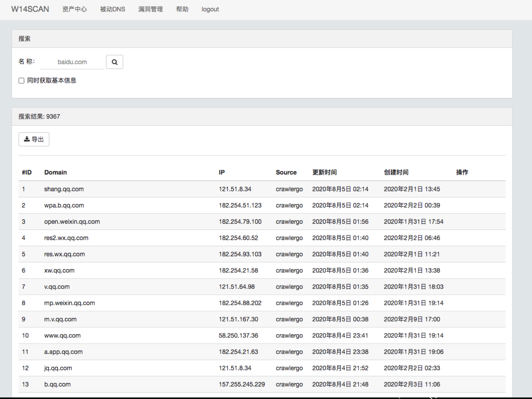Click update time 2020年8月4日 21:52
The width and height of the screenshot is (532, 399).
click(340, 368)
